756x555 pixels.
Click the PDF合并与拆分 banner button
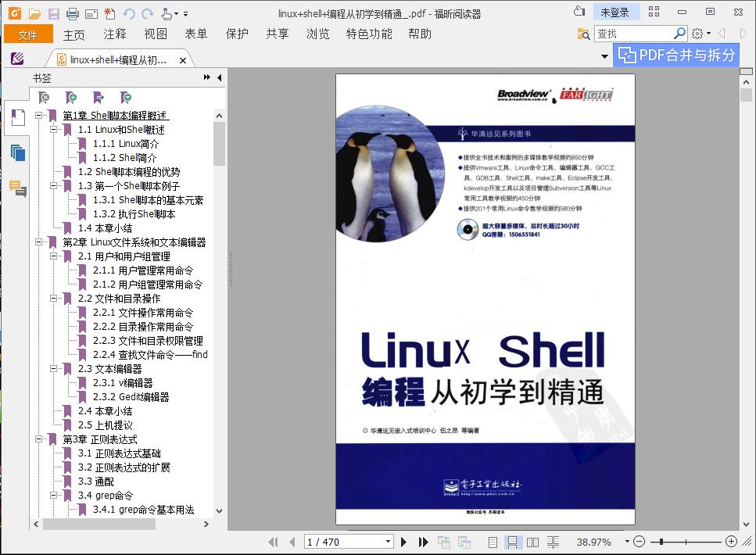click(676, 55)
